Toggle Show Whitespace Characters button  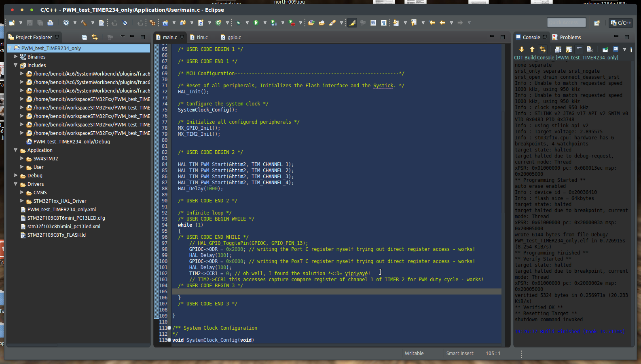383,23
